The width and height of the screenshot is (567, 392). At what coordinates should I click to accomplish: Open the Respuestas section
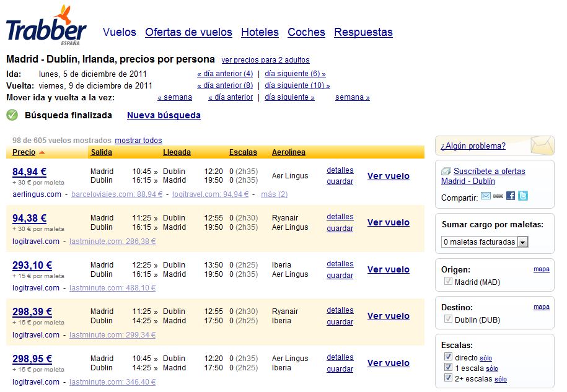(363, 32)
